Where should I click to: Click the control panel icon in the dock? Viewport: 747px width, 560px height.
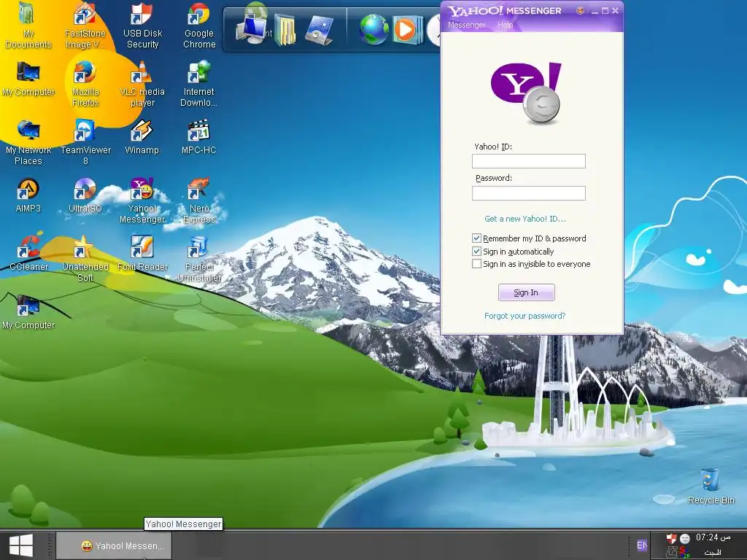318,29
